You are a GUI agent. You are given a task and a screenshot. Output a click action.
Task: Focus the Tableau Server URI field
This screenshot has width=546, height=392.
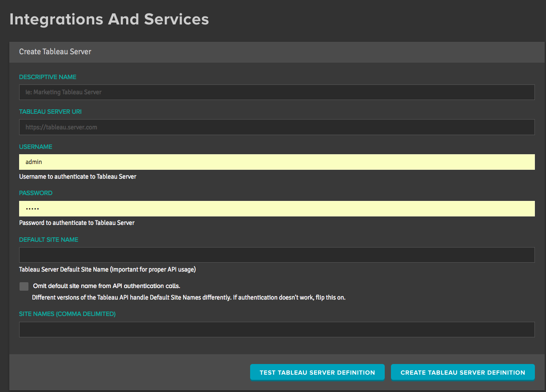pos(277,127)
